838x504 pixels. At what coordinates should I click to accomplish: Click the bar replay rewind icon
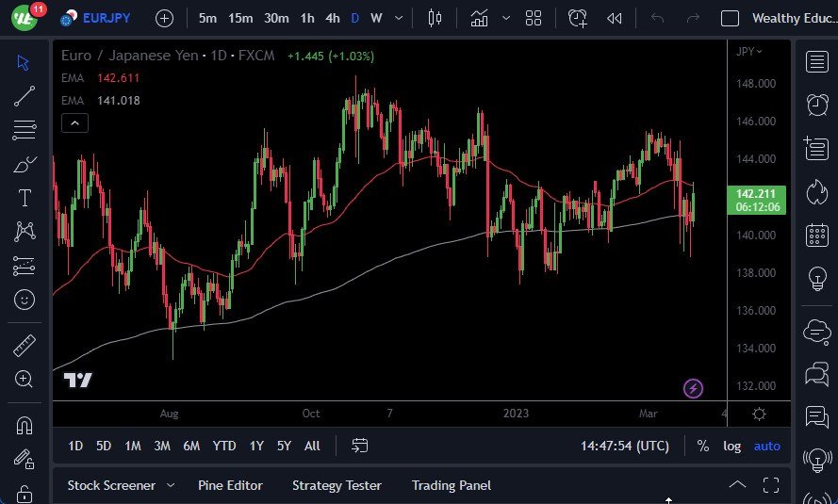(615, 18)
